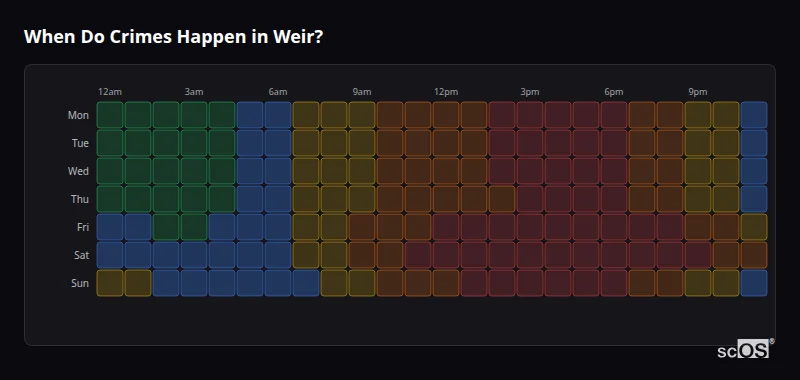Click the Saturday 11am red cell
Viewport: 800px width, 380px height.
(x=418, y=255)
